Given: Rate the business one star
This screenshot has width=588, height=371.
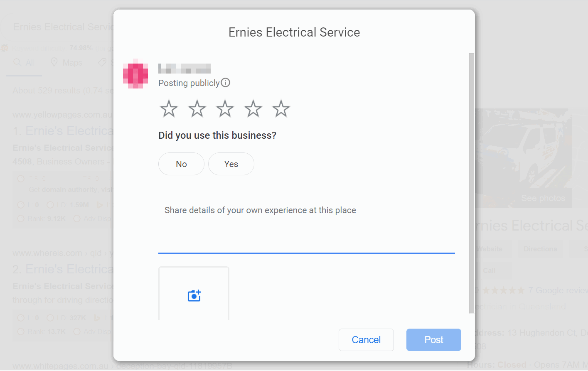Looking at the screenshot, I should [169, 109].
